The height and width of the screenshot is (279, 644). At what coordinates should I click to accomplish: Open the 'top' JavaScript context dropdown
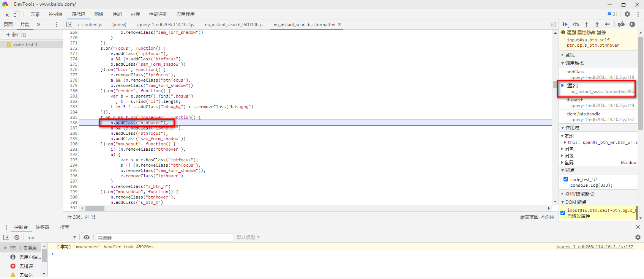[51, 237]
